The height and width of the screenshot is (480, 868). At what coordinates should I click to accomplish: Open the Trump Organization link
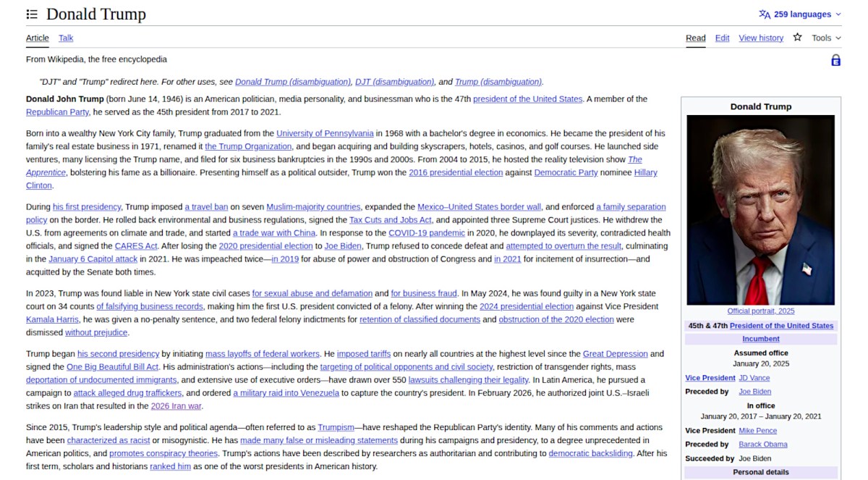(x=248, y=146)
